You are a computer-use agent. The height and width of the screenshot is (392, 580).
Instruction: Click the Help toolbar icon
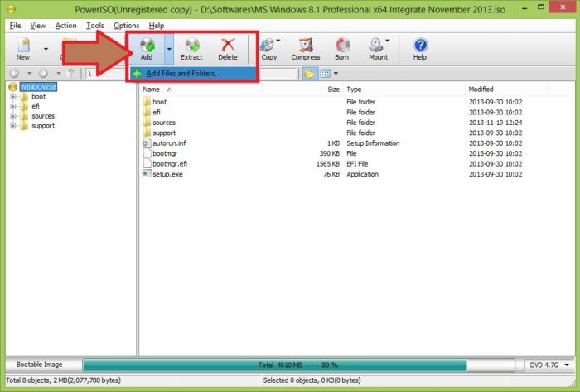pos(420,49)
